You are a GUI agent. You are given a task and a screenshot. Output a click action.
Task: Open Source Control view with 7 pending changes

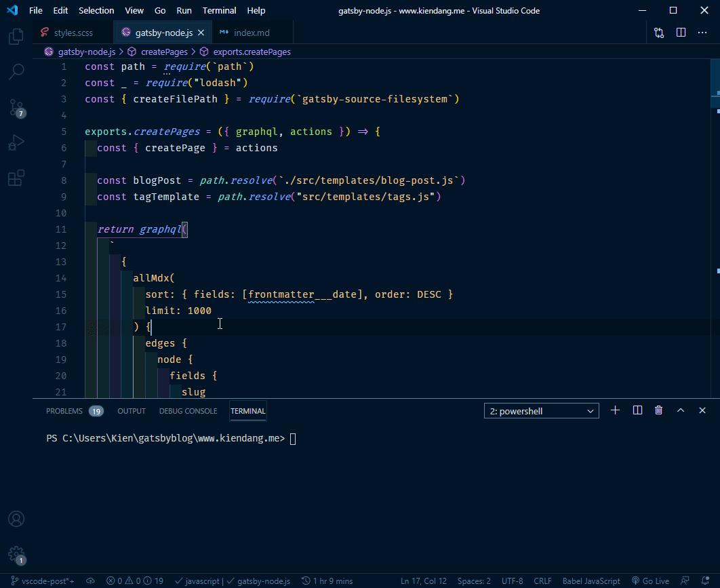[16, 108]
